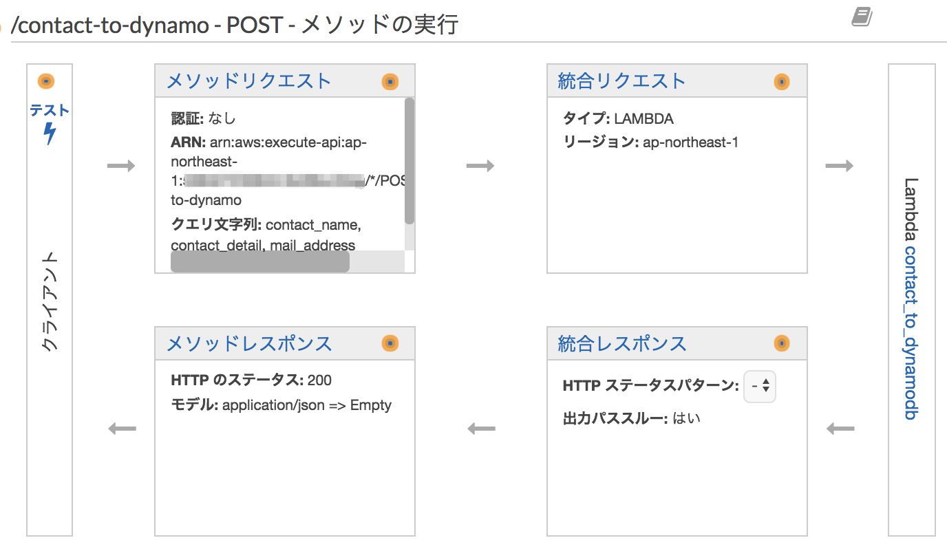Click orange dot in 統合レスポンス header

coord(782,343)
